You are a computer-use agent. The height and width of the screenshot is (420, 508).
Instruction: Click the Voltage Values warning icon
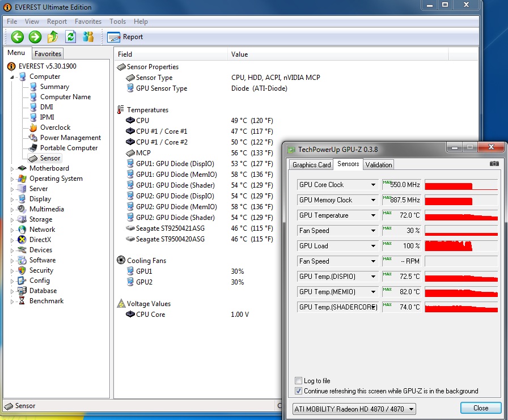tap(121, 303)
